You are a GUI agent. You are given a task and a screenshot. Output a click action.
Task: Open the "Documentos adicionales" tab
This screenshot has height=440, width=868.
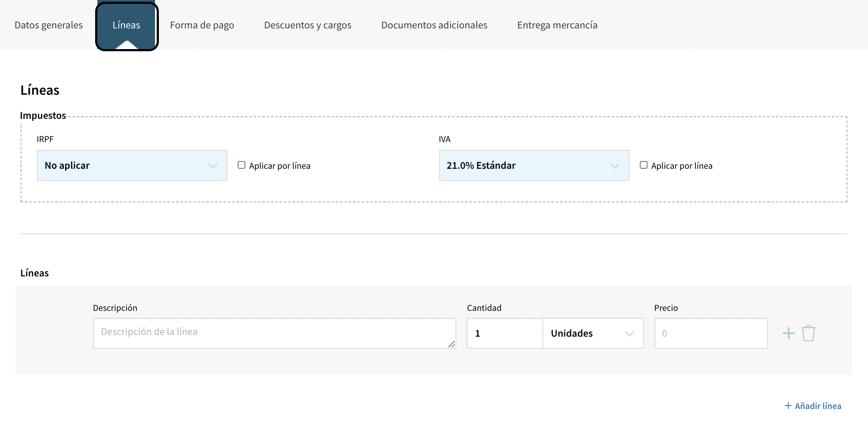click(434, 25)
